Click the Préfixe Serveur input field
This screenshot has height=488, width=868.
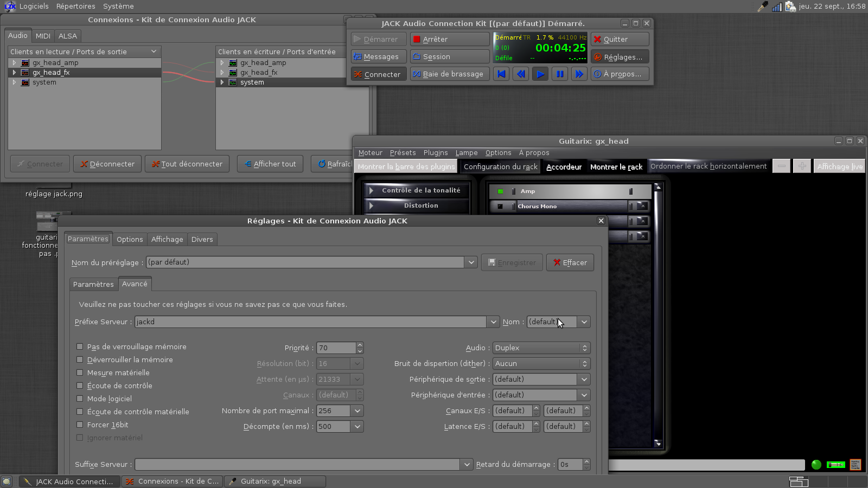[310, 322]
